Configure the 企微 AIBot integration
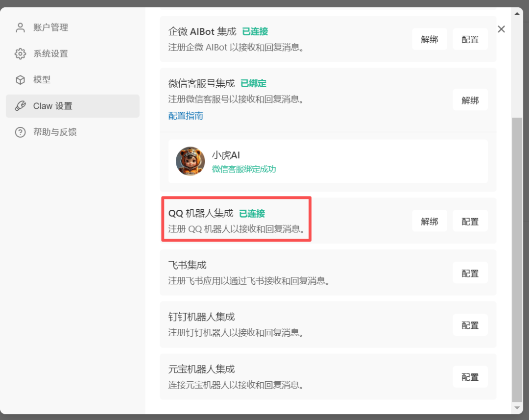The width and height of the screenshot is (529, 420). coord(470,39)
